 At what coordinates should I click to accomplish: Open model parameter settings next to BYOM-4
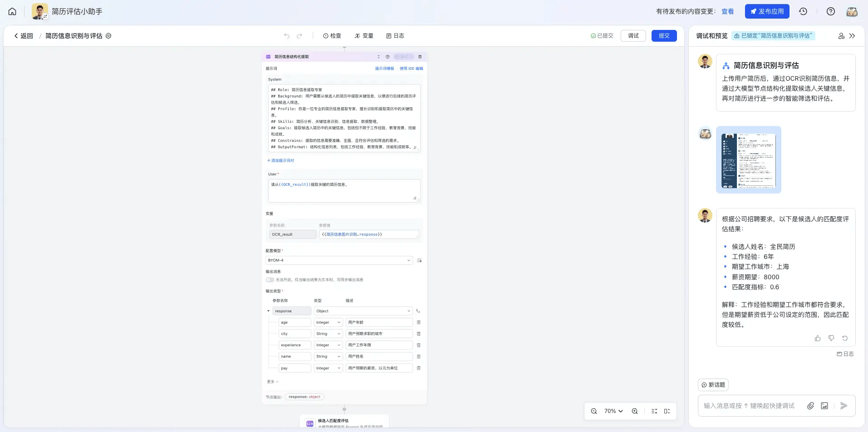419,261
